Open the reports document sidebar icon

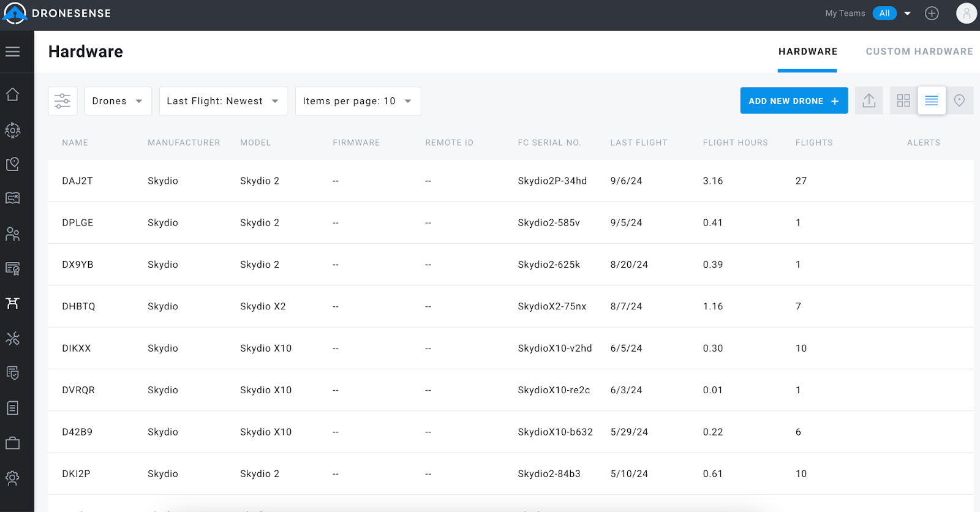coord(12,408)
